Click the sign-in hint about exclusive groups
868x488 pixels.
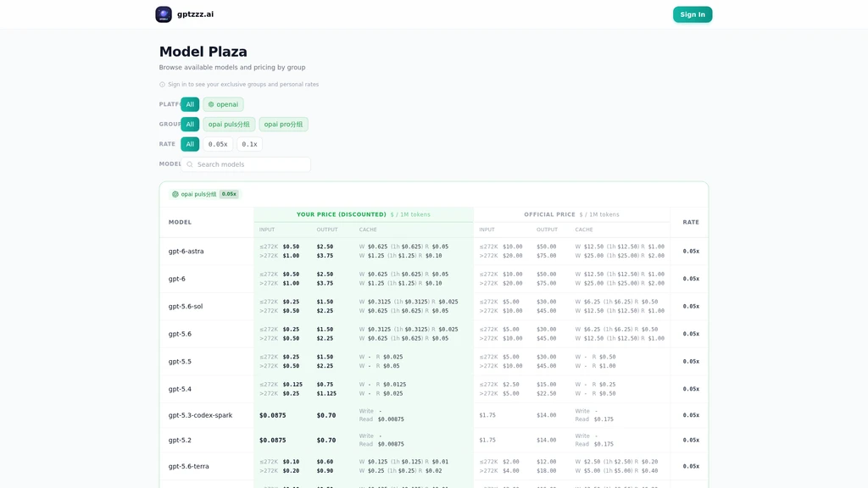click(x=243, y=85)
